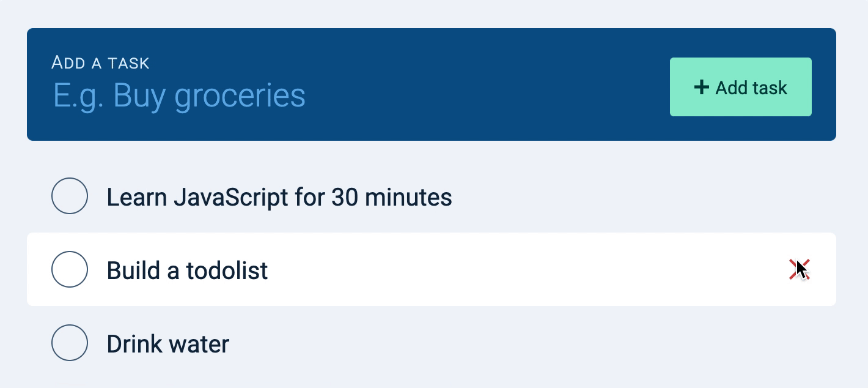Click the plus icon in Add task
Viewport: 868px width, 388px height.
[x=701, y=88]
